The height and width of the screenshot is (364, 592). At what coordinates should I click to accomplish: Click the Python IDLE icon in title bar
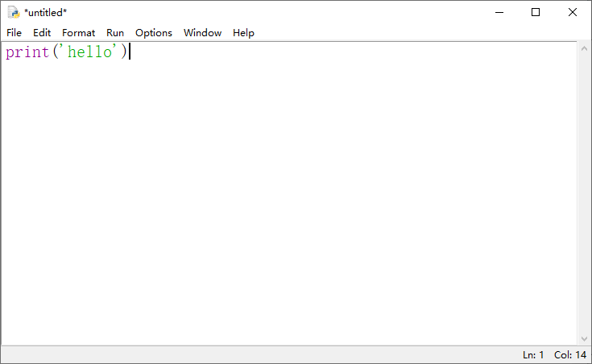click(x=13, y=12)
